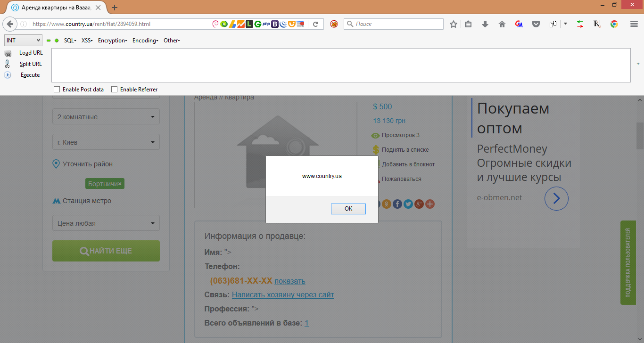Click the Facebook share icon
The width and height of the screenshot is (644, 343).
tap(397, 204)
